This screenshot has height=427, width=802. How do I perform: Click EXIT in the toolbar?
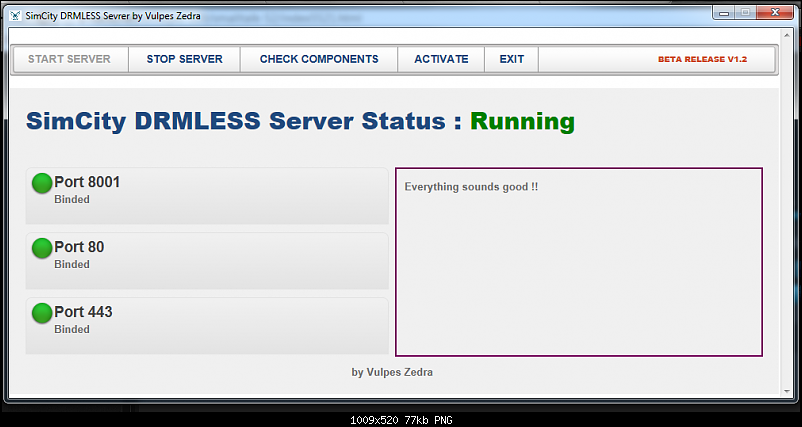tap(511, 59)
